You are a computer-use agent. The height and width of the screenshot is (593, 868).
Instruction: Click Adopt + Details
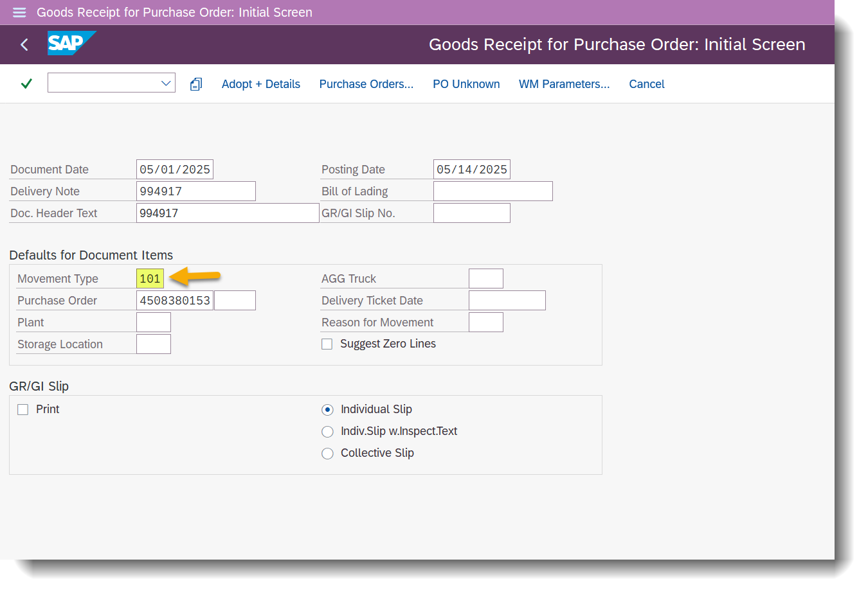(x=260, y=84)
